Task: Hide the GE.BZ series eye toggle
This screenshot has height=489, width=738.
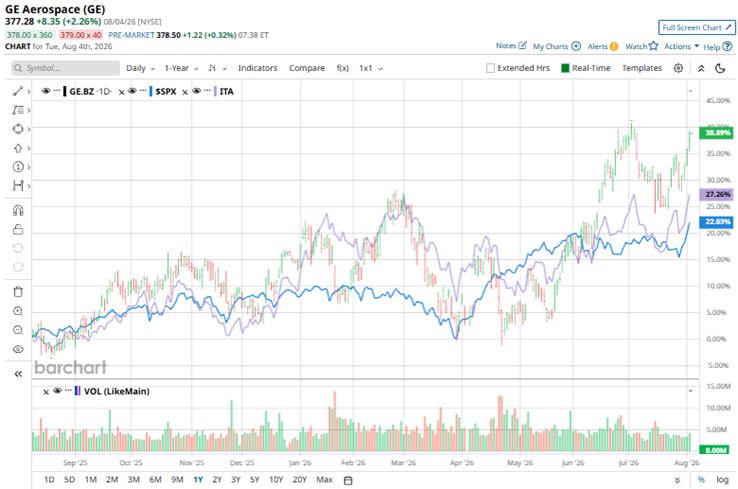Action: (46, 91)
